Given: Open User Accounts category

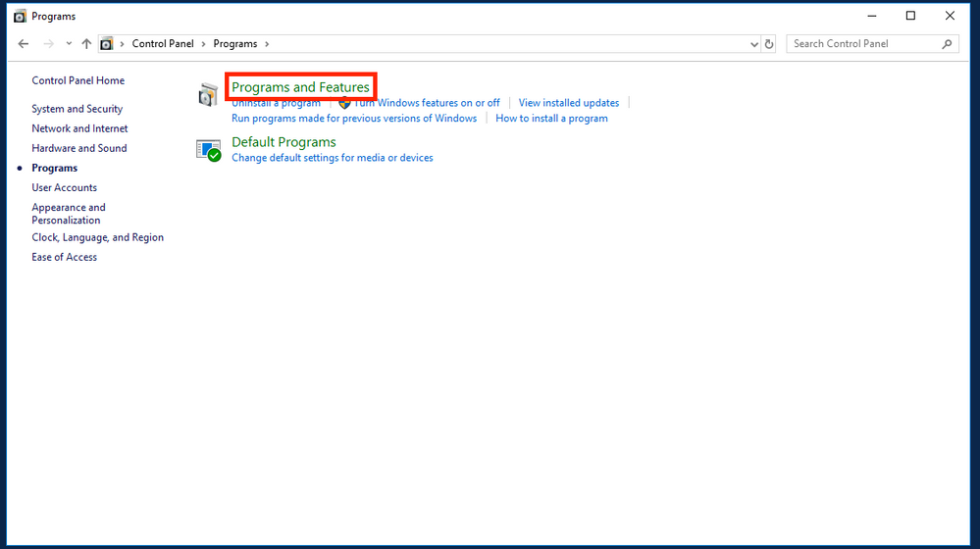Looking at the screenshot, I should (65, 187).
